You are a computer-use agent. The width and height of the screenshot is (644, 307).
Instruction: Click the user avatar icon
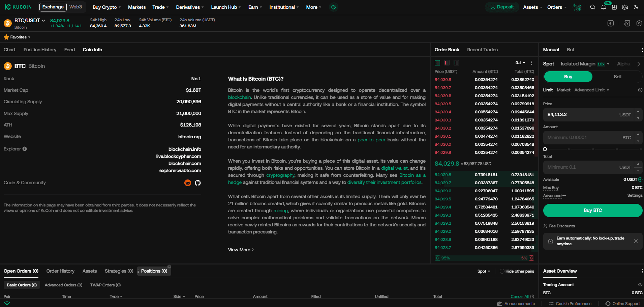(577, 7)
